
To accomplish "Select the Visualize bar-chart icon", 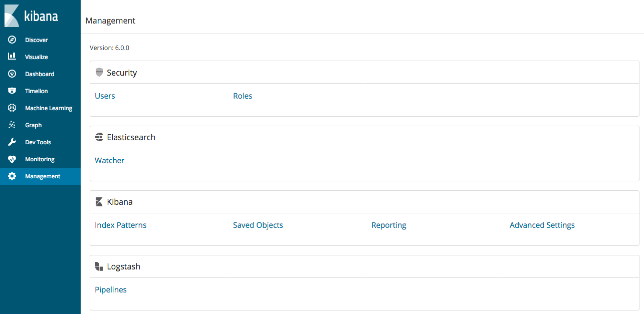I will pos(12,57).
